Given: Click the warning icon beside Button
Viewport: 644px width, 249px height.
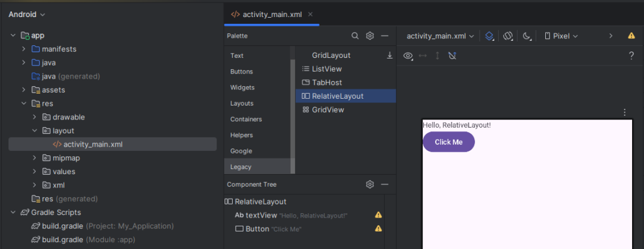Looking at the screenshot, I should [x=378, y=228].
